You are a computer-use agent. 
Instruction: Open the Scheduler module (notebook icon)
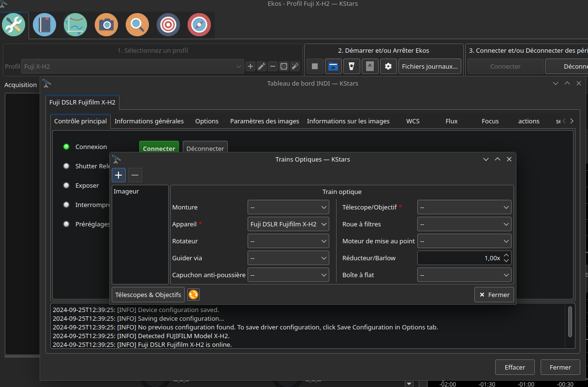click(44, 25)
